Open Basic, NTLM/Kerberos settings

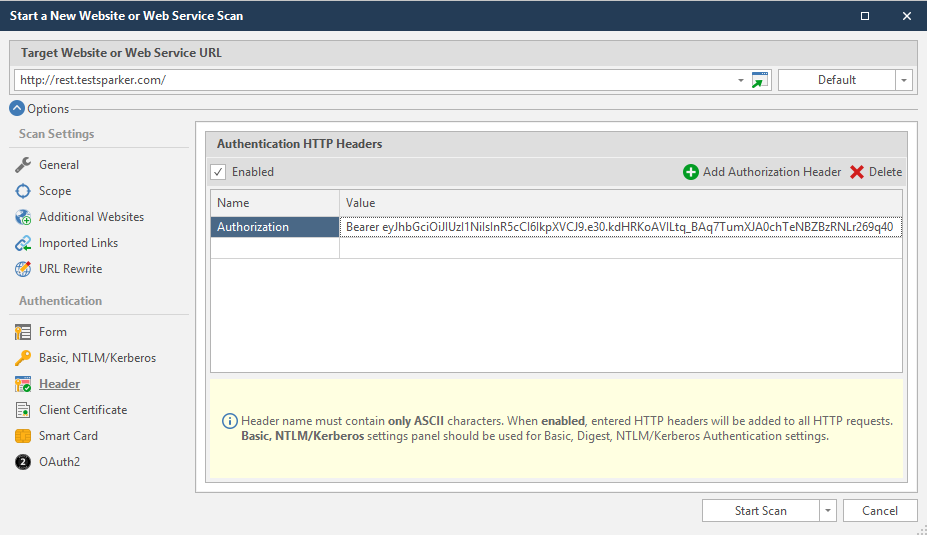click(97, 358)
